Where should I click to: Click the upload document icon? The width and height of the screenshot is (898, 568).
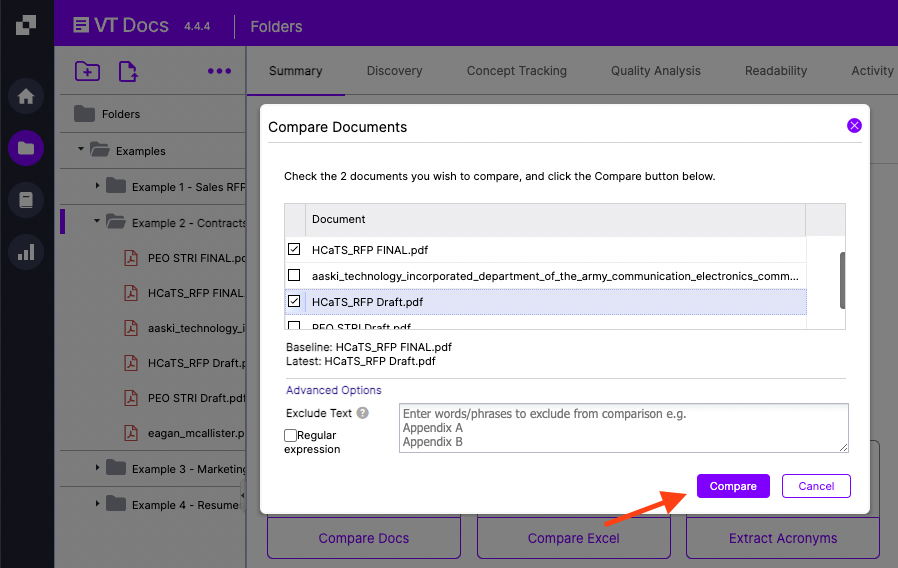point(128,71)
